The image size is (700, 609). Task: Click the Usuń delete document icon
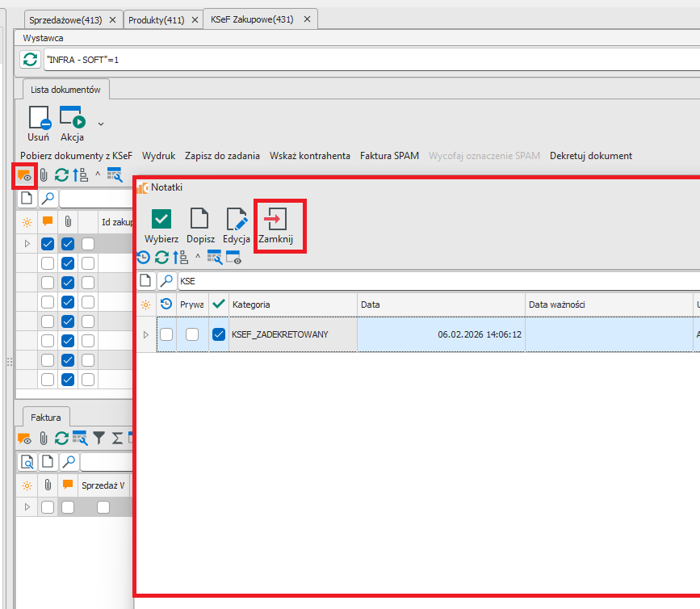point(39,118)
